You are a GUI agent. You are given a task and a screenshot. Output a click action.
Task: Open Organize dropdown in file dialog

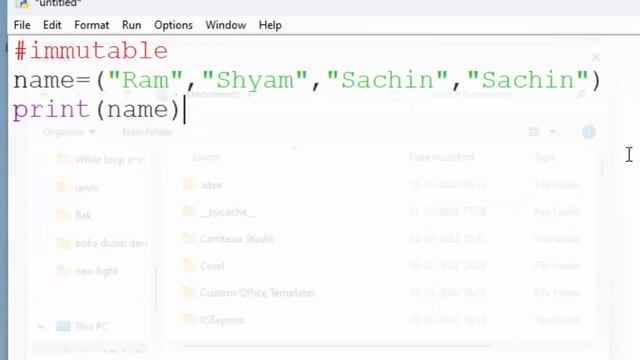pos(69,132)
